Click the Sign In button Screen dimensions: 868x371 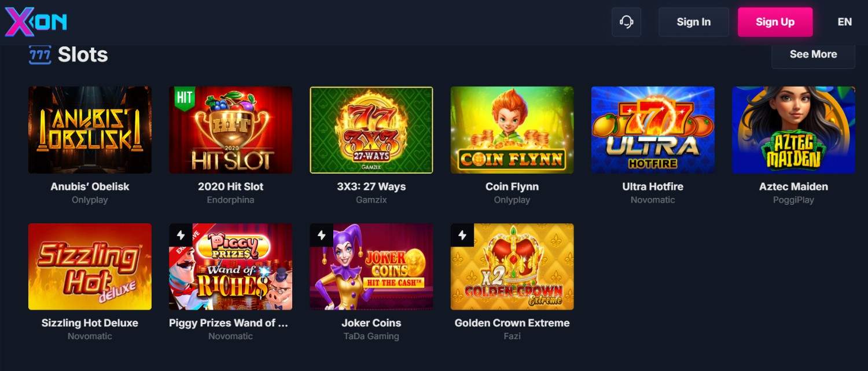(694, 22)
